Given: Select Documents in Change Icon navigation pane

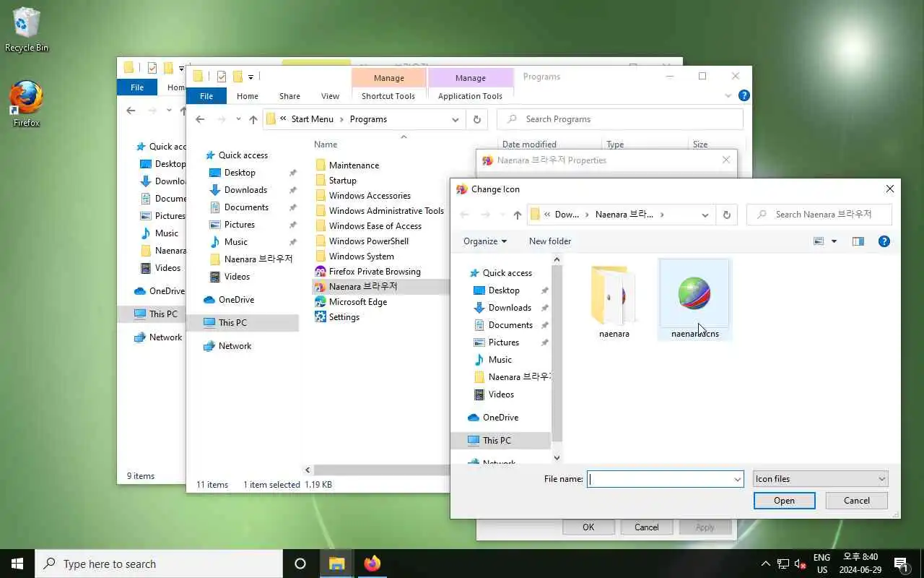Looking at the screenshot, I should (510, 325).
